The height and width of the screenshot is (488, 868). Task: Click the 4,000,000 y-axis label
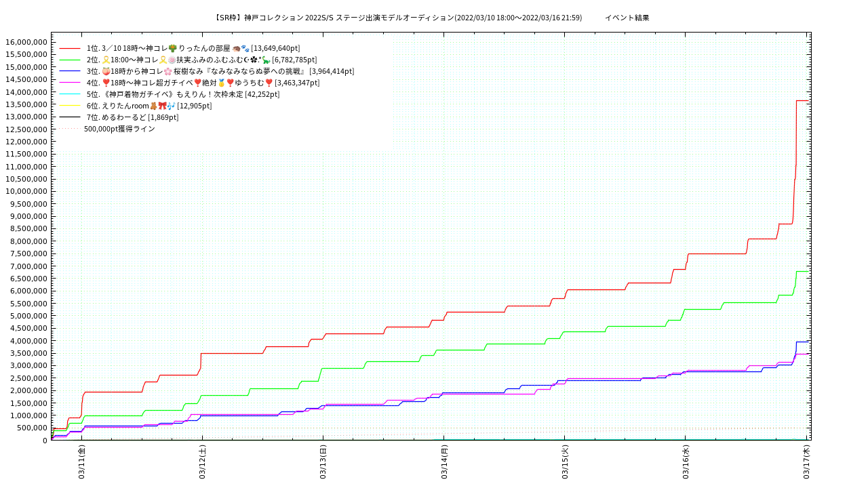[28, 341]
